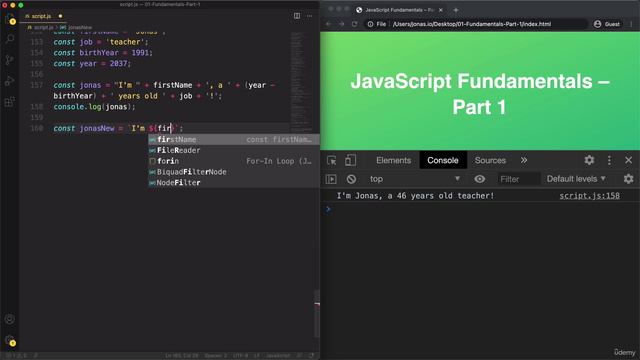Click the File site info icon in the address bar
The height and width of the screenshot is (360, 640).
[376, 24]
